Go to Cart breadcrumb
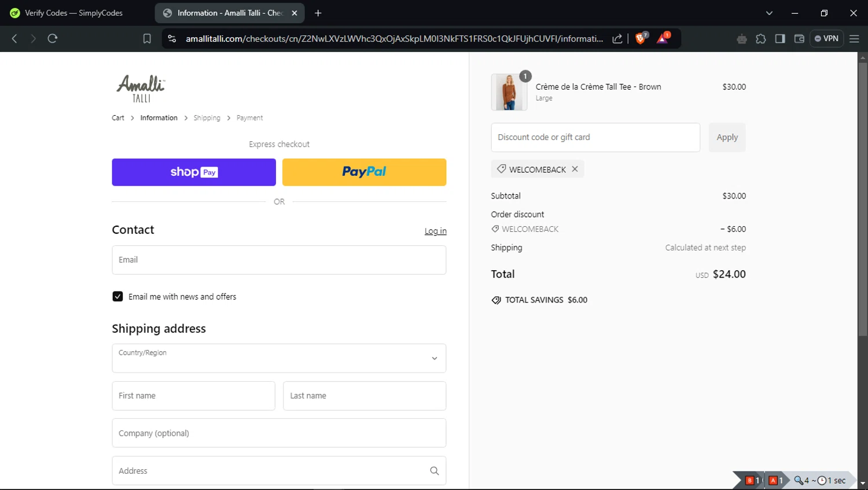Screen dimensions: 868x490 tap(118, 117)
